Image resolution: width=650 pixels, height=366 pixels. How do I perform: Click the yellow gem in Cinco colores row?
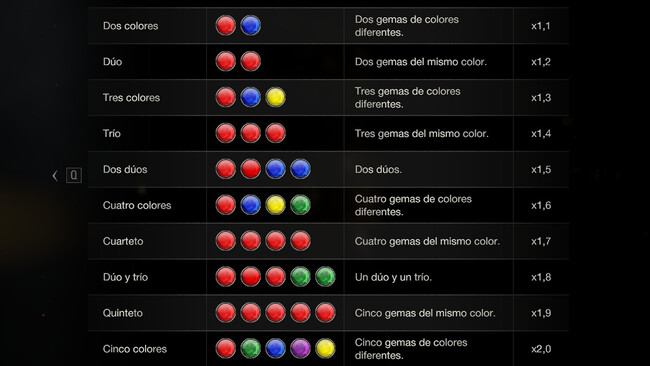click(x=325, y=349)
